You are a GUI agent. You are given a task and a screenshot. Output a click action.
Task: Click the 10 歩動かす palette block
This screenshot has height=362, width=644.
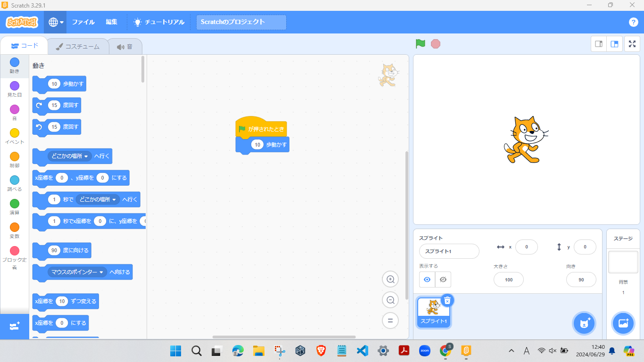[x=59, y=84]
